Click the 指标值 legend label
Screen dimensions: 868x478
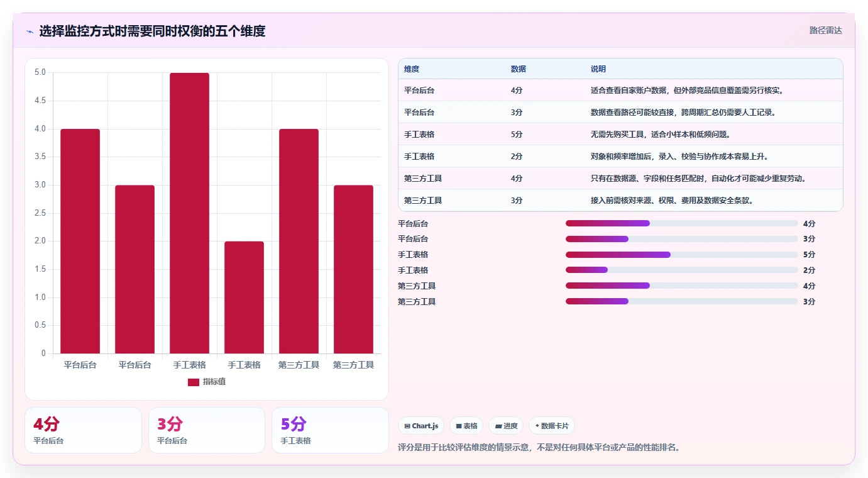tap(214, 382)
